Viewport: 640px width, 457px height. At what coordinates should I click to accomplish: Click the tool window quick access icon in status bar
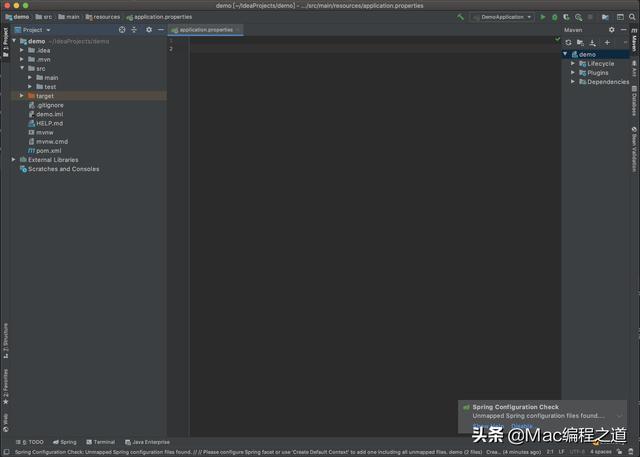pyautogui.click(x=7, y=452)
